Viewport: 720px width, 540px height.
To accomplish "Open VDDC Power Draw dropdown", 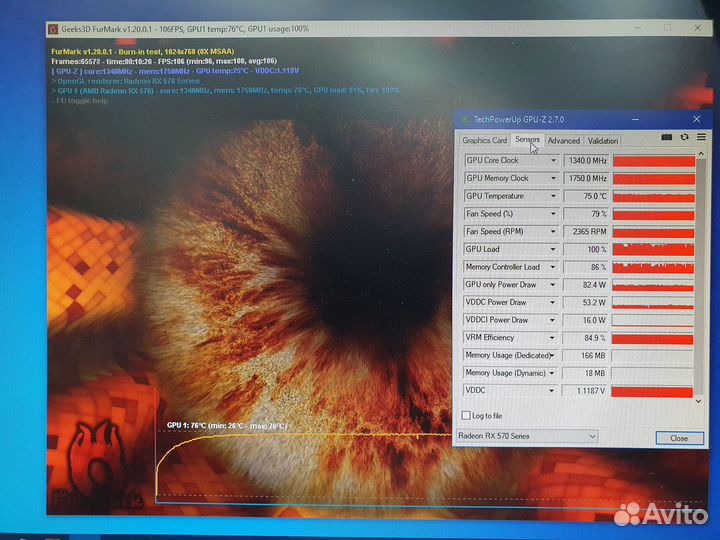I will click(552, 303).
